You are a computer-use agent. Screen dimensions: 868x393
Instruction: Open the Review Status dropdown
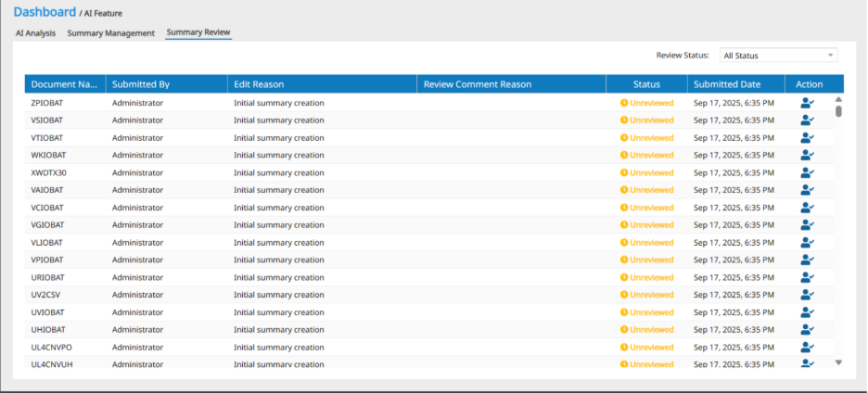[778, 56]
